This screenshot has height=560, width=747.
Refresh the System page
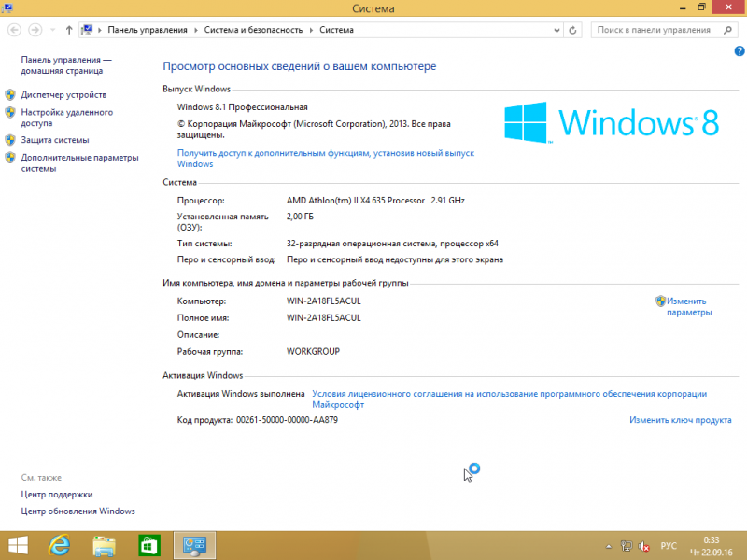tap(572, 30)
